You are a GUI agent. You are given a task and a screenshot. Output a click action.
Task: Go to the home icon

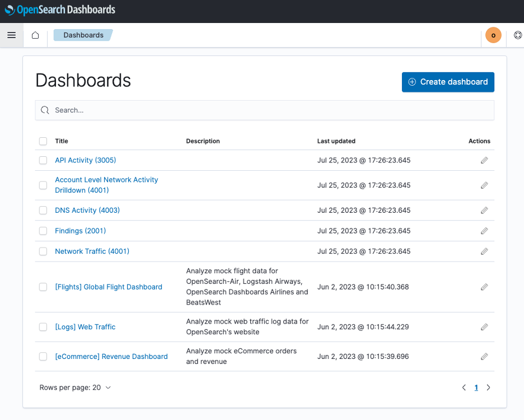click(35, 35)
